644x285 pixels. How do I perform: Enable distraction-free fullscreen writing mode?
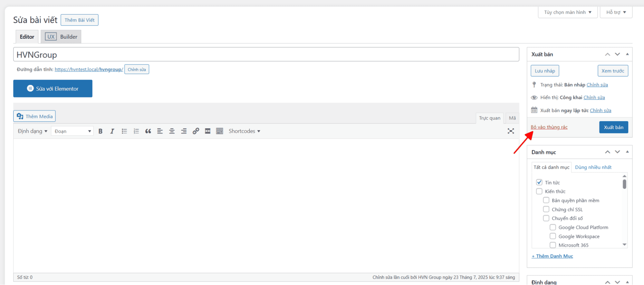pyautogui.click(x=511, y=131)
